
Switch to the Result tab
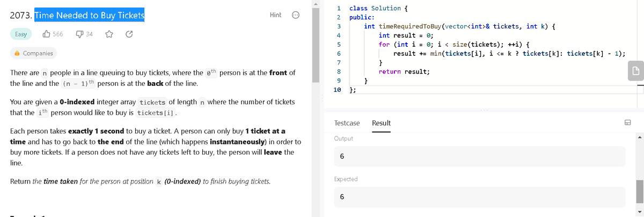point(381,123)
